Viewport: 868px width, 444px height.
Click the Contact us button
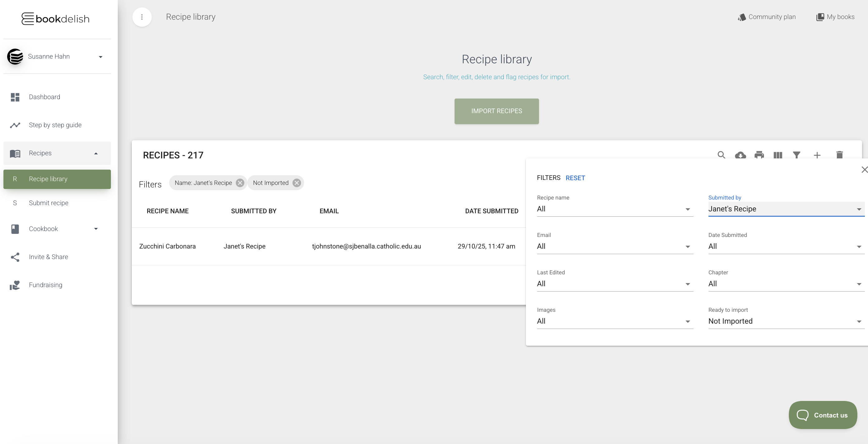coord(823,415)
